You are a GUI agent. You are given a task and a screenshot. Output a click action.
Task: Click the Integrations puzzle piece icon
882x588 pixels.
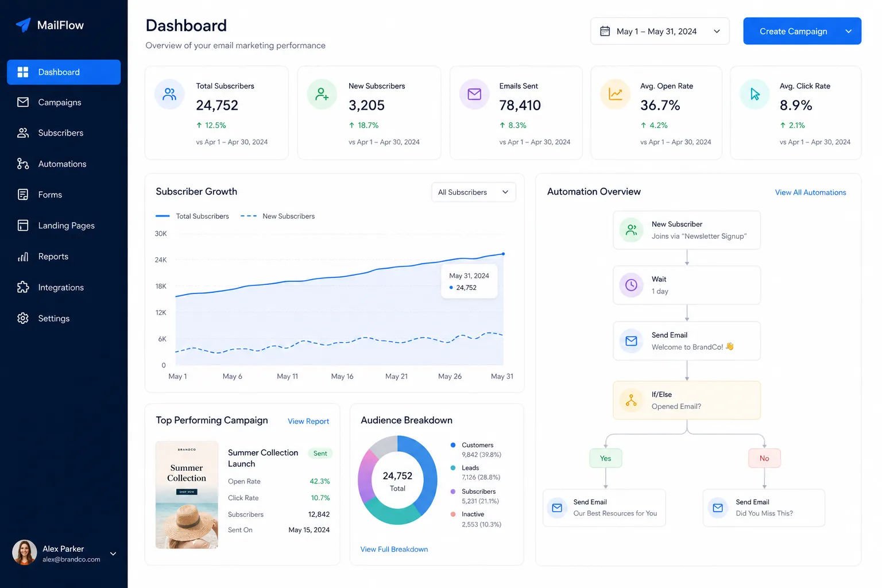click(23, 287)
